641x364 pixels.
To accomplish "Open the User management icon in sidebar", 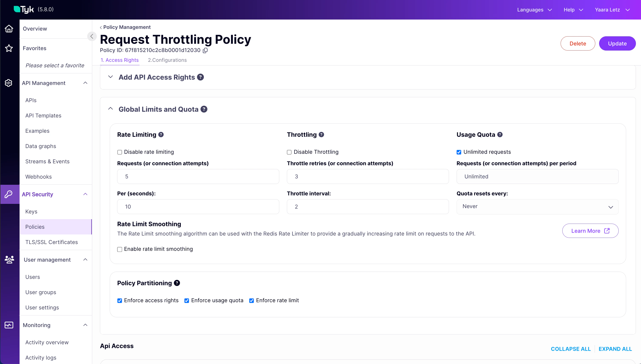I will coord(9,260).
